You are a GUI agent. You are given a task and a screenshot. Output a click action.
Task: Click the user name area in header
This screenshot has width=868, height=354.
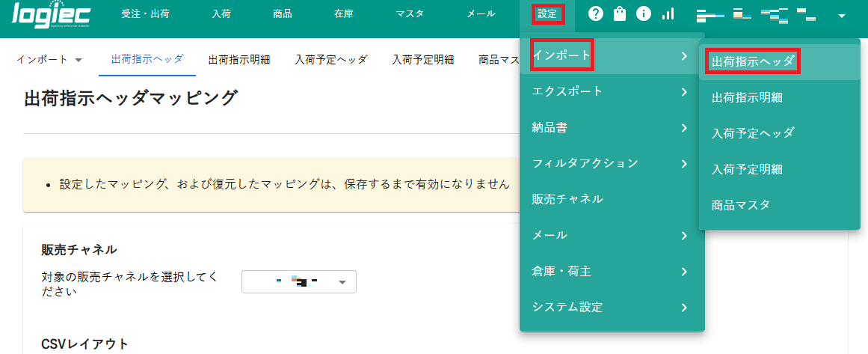click(756, 15)
